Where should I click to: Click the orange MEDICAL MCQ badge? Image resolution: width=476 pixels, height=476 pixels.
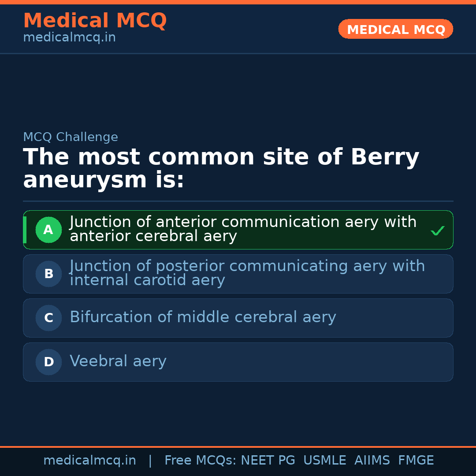pos(395,29)
